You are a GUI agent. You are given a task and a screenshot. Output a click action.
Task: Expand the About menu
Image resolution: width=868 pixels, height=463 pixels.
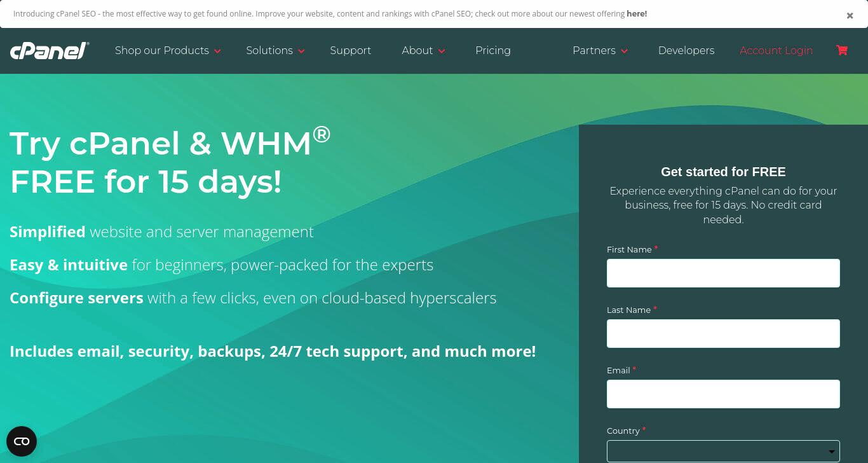click(423, 50)
